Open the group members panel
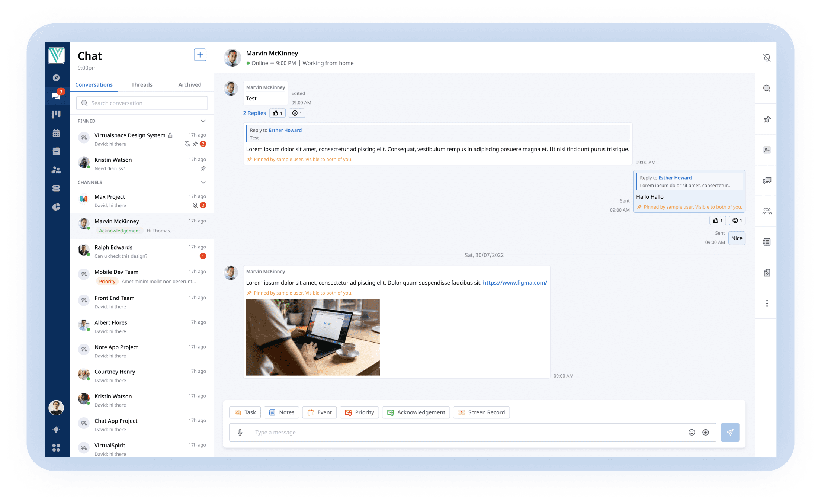 click(766, 211)
